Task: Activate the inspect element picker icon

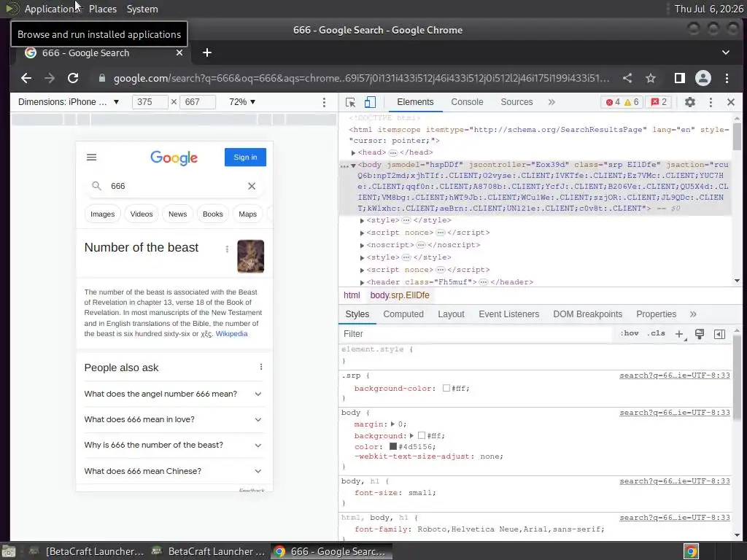Action: point(351,102)
